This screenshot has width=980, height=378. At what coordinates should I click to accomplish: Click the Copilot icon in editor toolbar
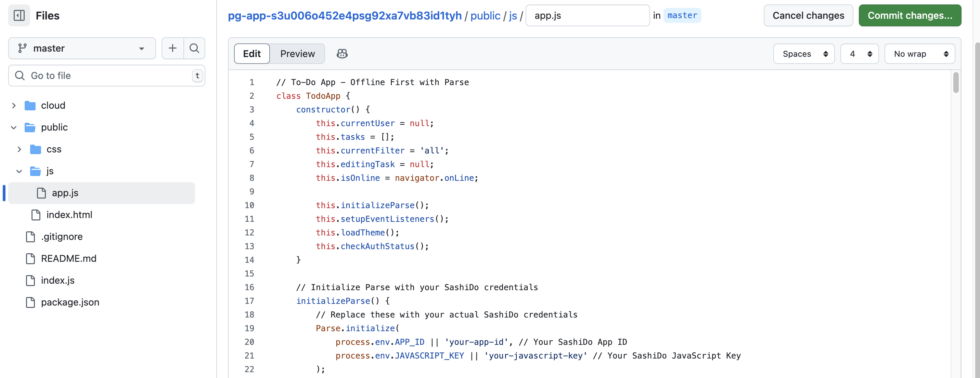coord(342,54)
